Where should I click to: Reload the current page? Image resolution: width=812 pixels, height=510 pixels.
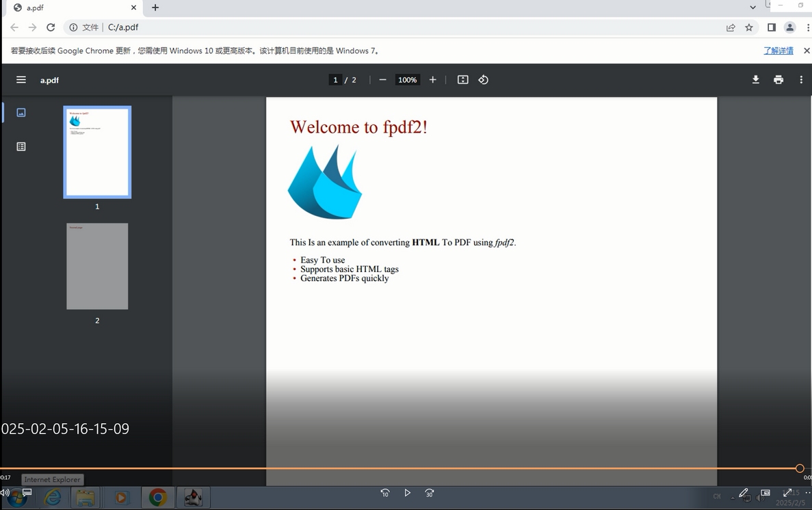[x=51, y=27]
